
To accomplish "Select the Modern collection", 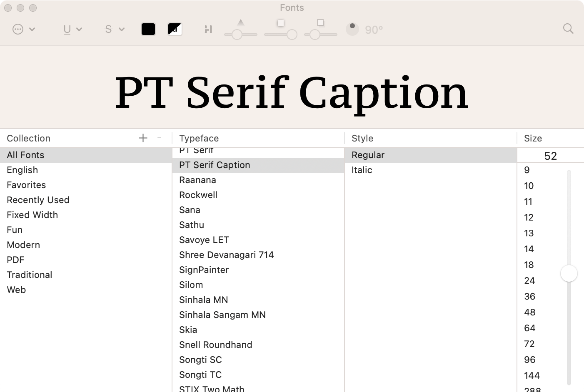I will coord(86,245).
